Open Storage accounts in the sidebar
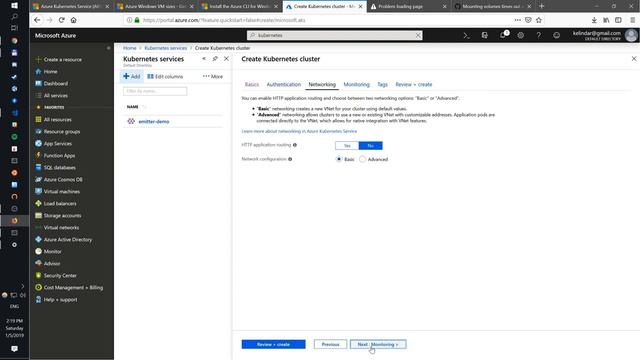Image resolution: width=640 pixels, height=360 pixels. point(62,216)
